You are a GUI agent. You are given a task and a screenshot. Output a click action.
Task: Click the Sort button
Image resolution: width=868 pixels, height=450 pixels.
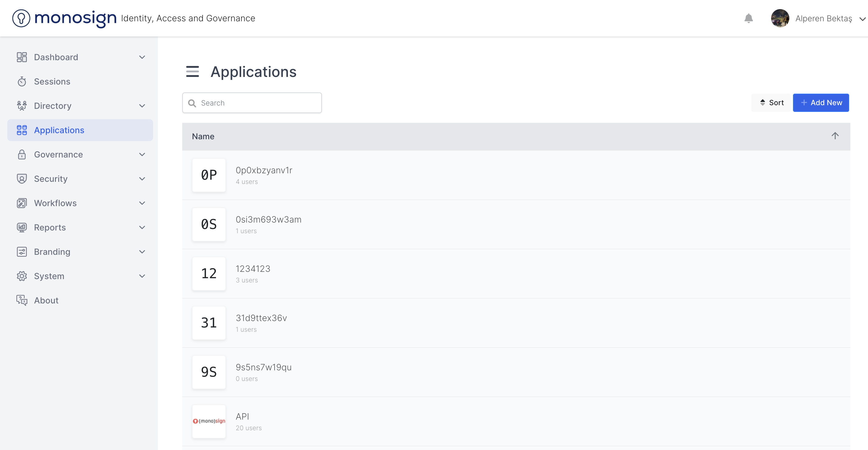(771, 102)
